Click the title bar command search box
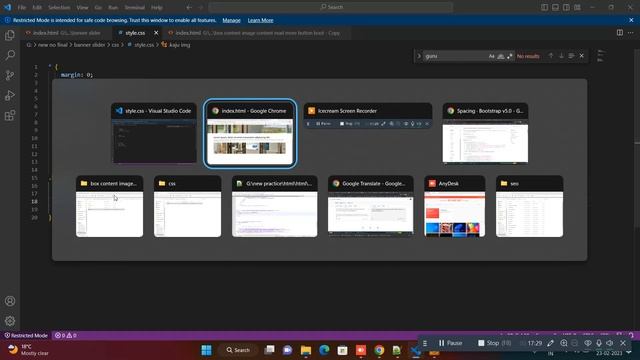This screenshot has width=640, height=360. click(x=331, y=7)
